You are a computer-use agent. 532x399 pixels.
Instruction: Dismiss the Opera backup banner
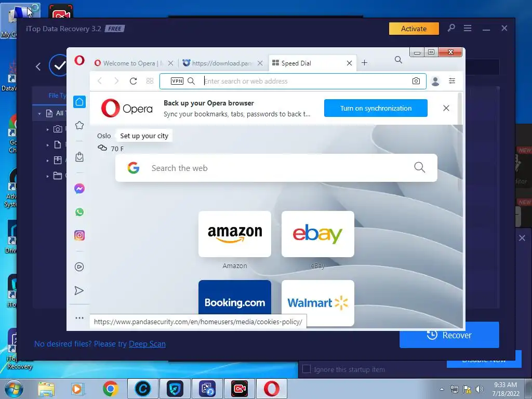[x=446, y=108]
